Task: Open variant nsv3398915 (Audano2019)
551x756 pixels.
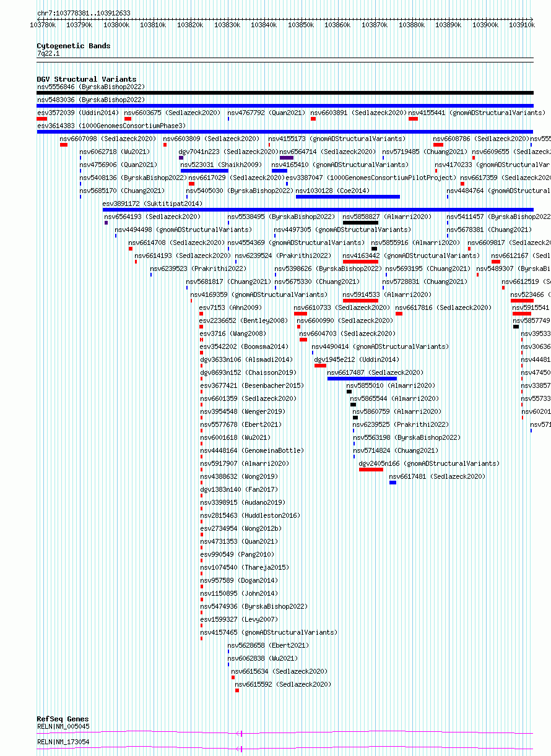Action: (x=242, y=502)
